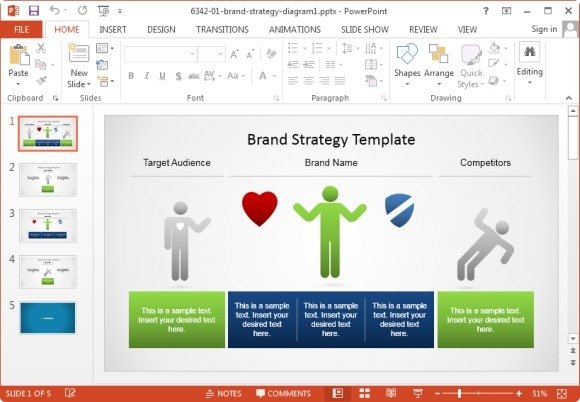Open PowerPoint Help question mark
580x402 pixels.
point(485,11)
